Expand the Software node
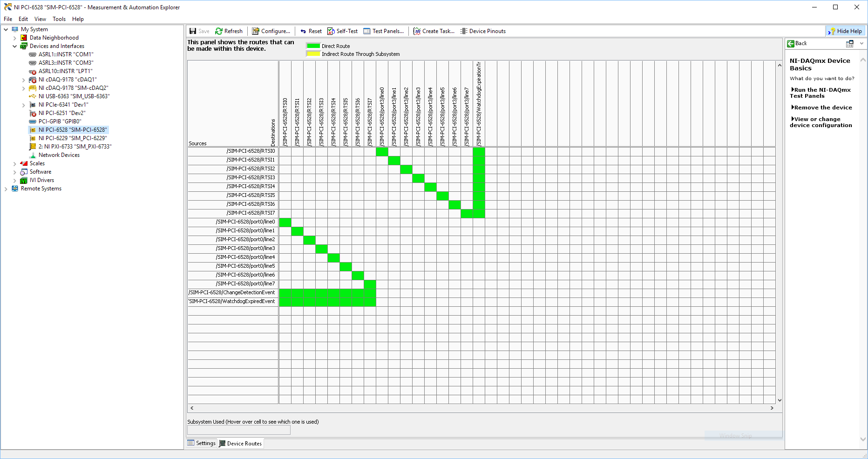 click(15, 172)
